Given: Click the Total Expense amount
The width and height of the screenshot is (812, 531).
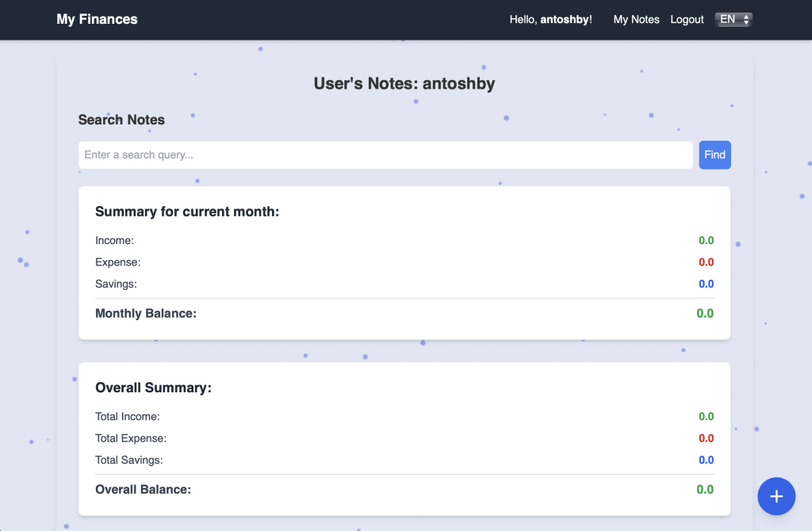Looking at the screenshot, I should click(706, 438).
